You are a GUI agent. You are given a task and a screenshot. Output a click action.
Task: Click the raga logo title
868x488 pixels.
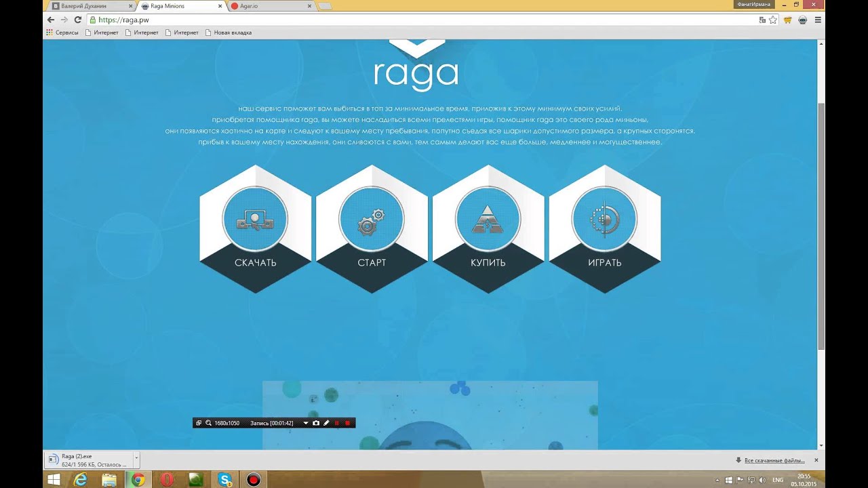(416, 75)
